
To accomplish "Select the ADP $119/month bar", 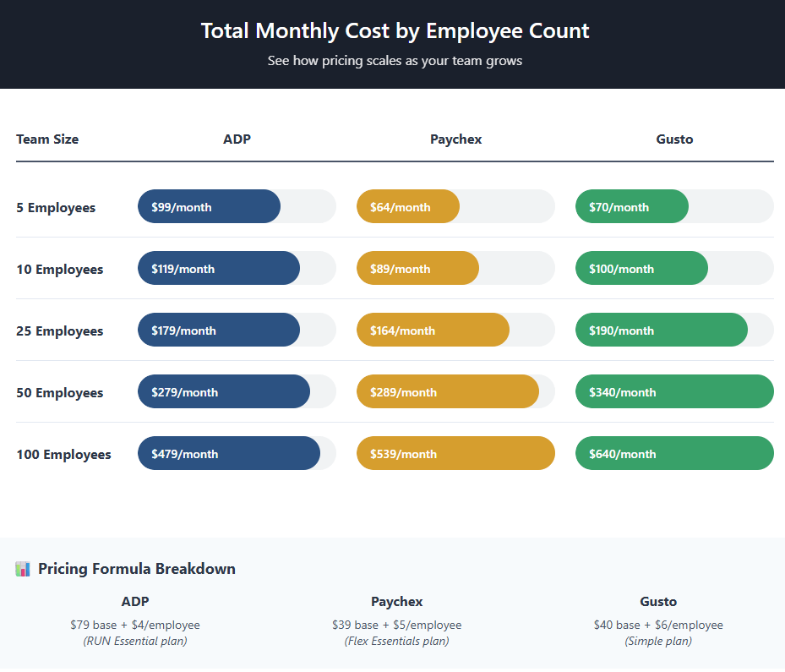I will coord(219,268).
